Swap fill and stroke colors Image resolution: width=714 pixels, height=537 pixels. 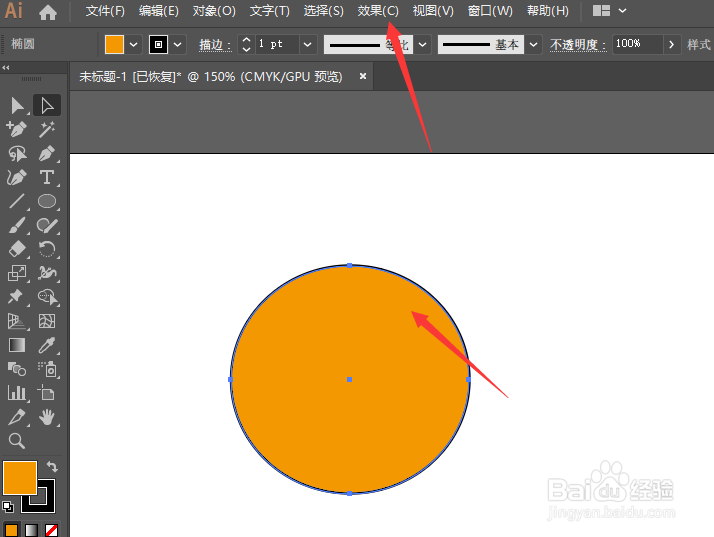click(x=52, y=467)
